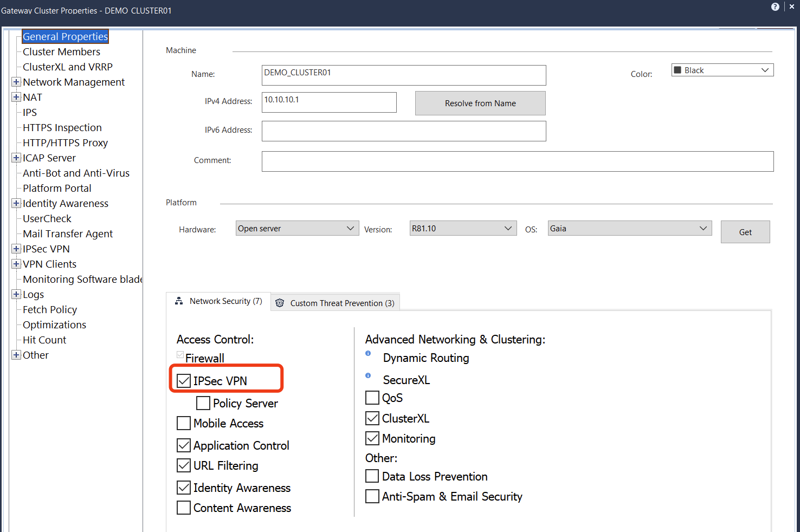Open the Version R81.10 dropdown
Image resolution: width=800 pixels, height=532 pixels.
(462, 229)
